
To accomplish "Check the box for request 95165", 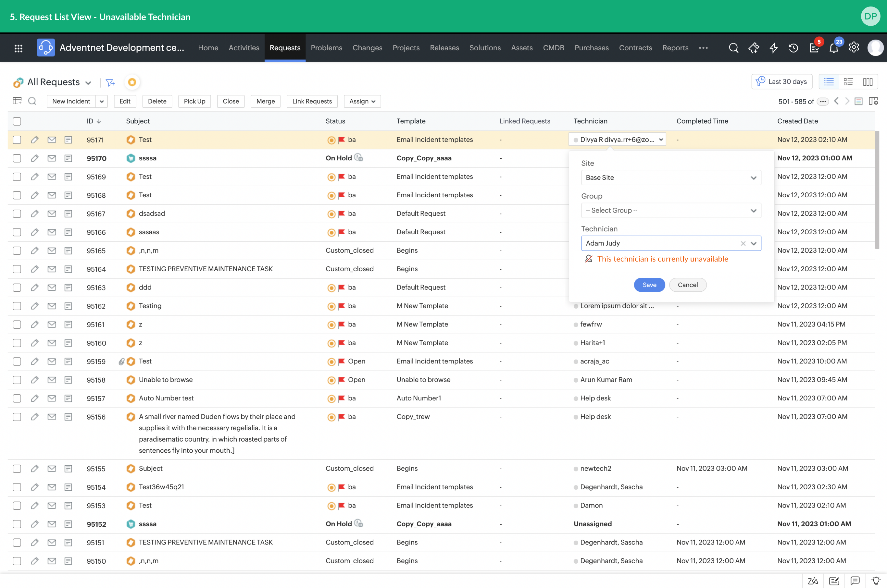I will [17, 251].
